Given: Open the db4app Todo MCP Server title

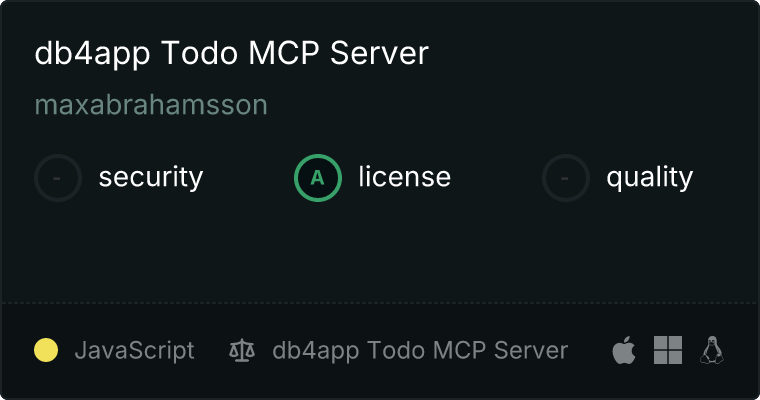Looking at the screenshot, I should pos(232,53).
